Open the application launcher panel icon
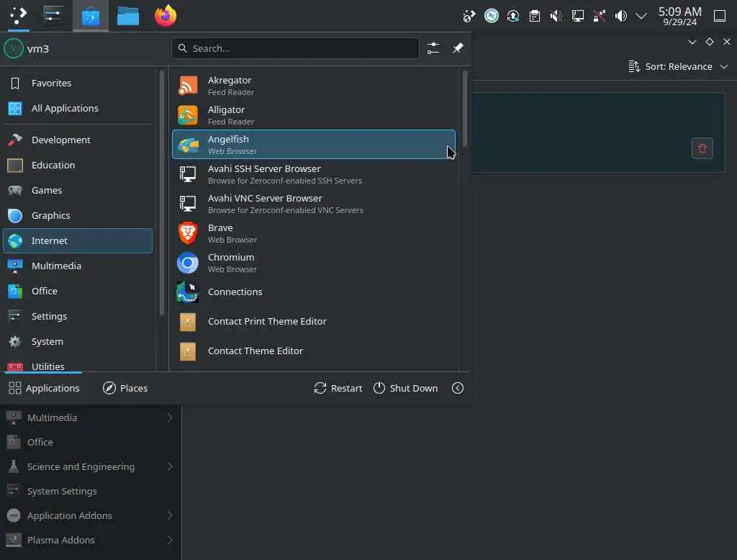 click(18, 16)
